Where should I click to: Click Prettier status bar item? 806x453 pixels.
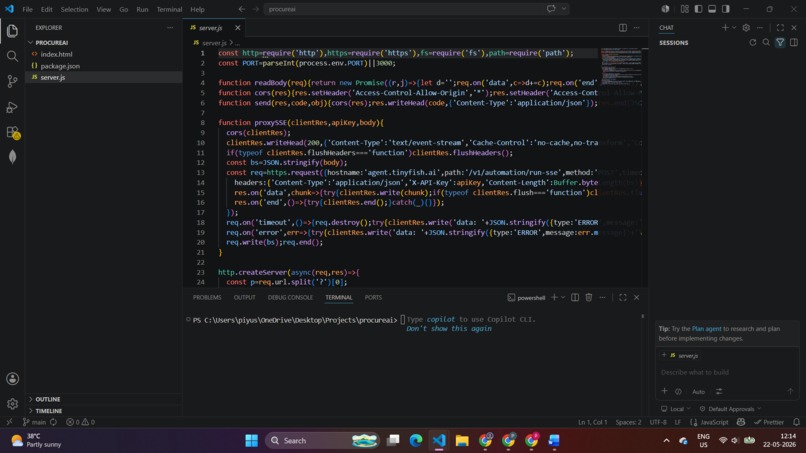coord(768,422)
